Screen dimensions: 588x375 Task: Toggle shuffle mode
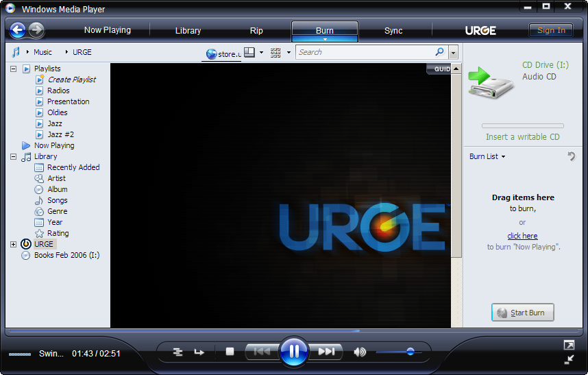(177, 352)
